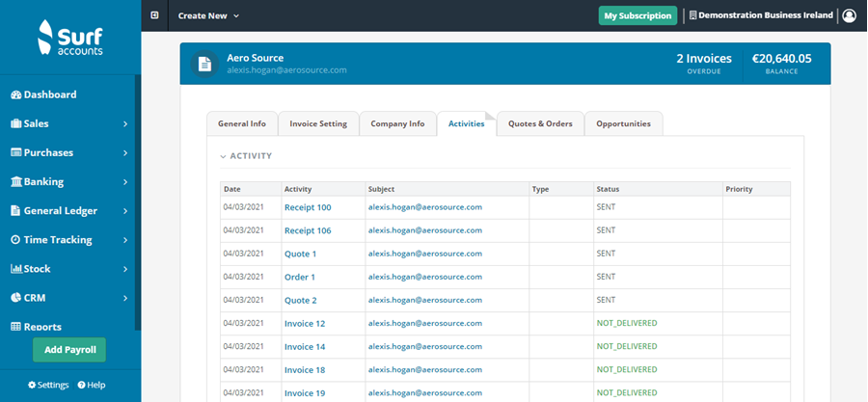Click the Reports table icon

tap(15, 327)
